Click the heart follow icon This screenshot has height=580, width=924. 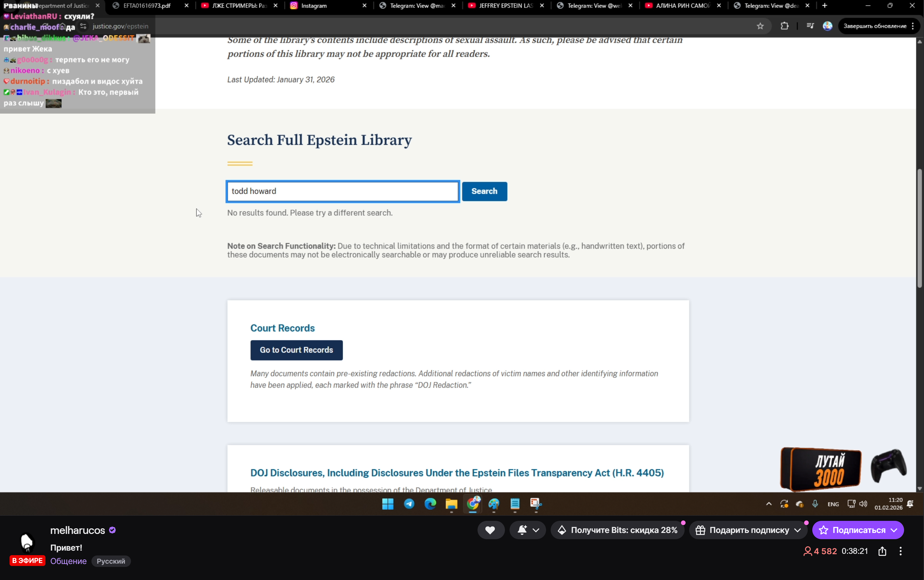click(490, 530)
